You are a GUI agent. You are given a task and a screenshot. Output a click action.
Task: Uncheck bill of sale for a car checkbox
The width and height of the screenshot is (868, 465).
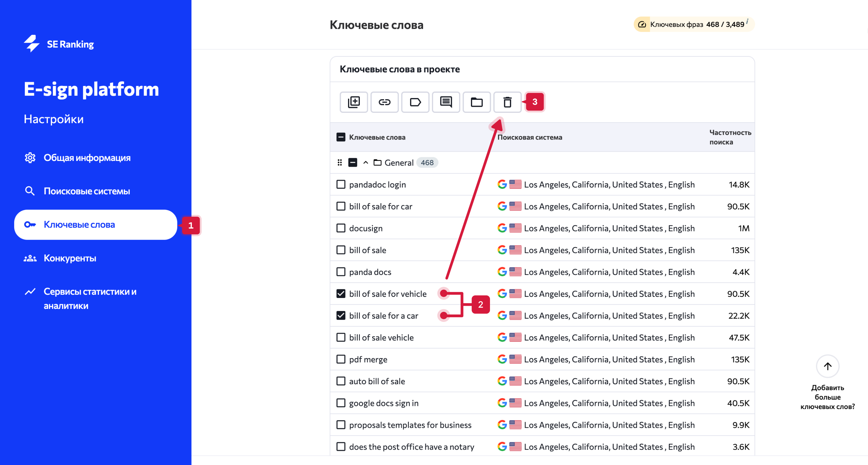click(x=341, y=315)
